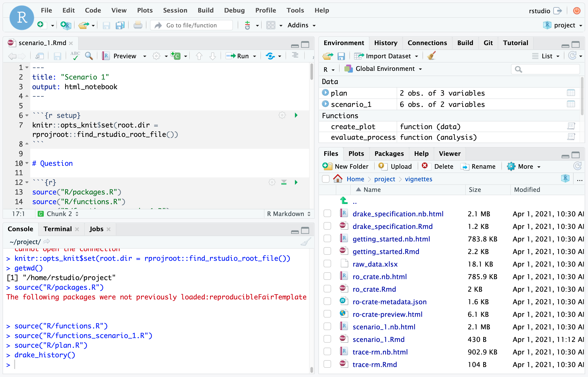The width and height of the screenshot is (588, 377).
Task: Navigate to project in Files breadcrumb
Action: (384, 179)
